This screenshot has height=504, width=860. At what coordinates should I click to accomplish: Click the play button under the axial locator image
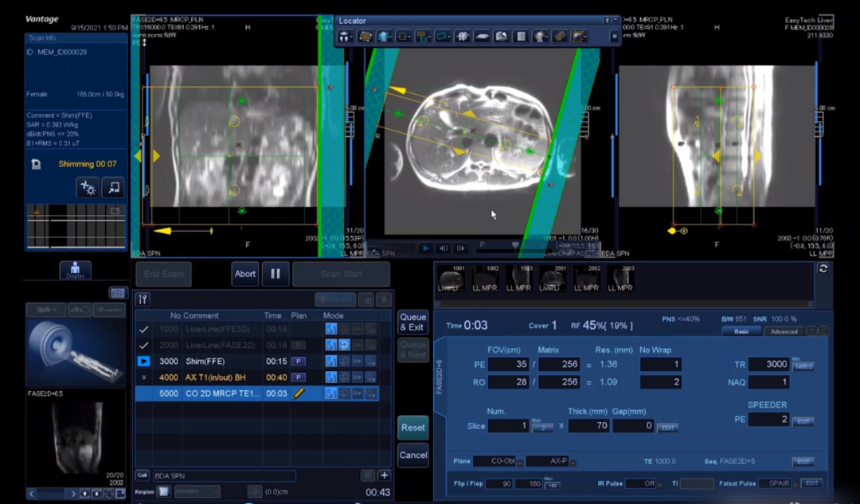click(x=425, y=248)
